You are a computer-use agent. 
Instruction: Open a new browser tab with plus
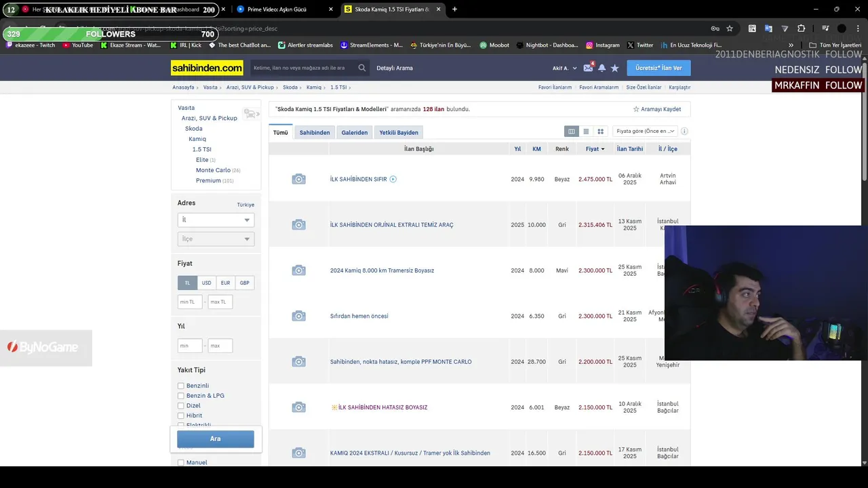click(454, 9)
